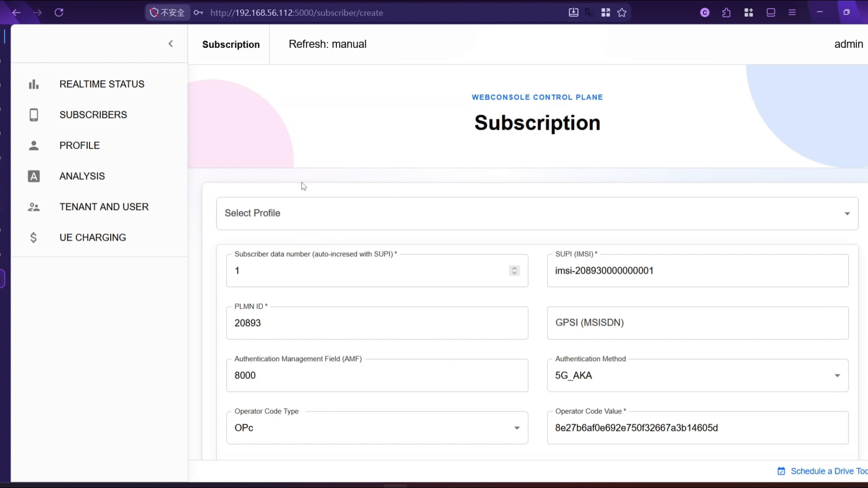Click Refresh: manual setting

click(327, 44)
